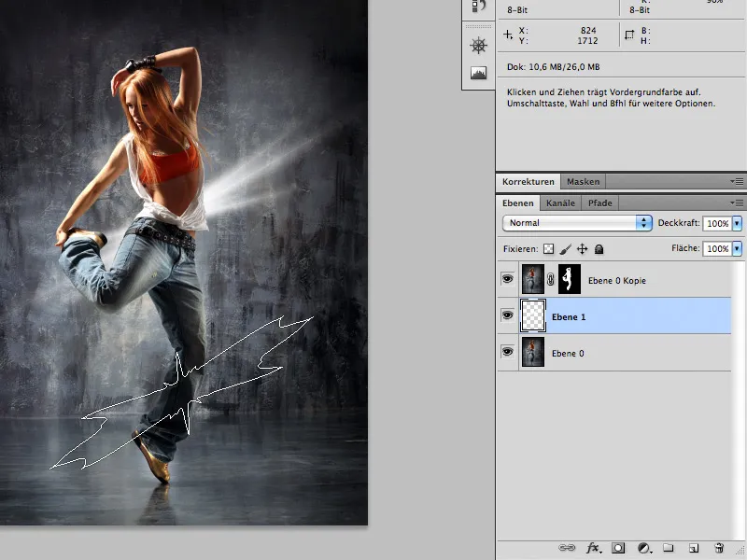Select the Ebene 0 Kopie image thumbnail
This screenshot has width=747, height=560.
pyautogui.click(x=533, y=279)
